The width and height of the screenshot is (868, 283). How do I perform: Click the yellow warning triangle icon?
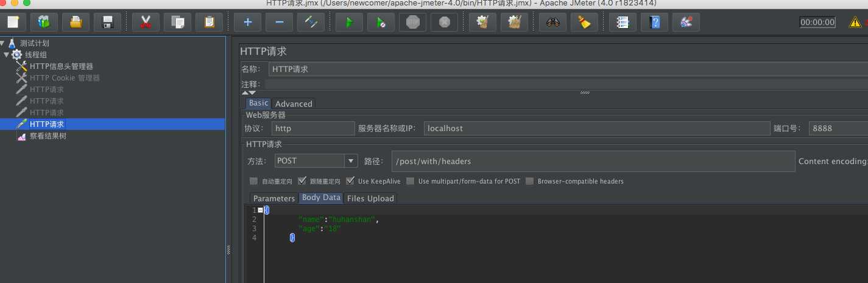(855, 22)
